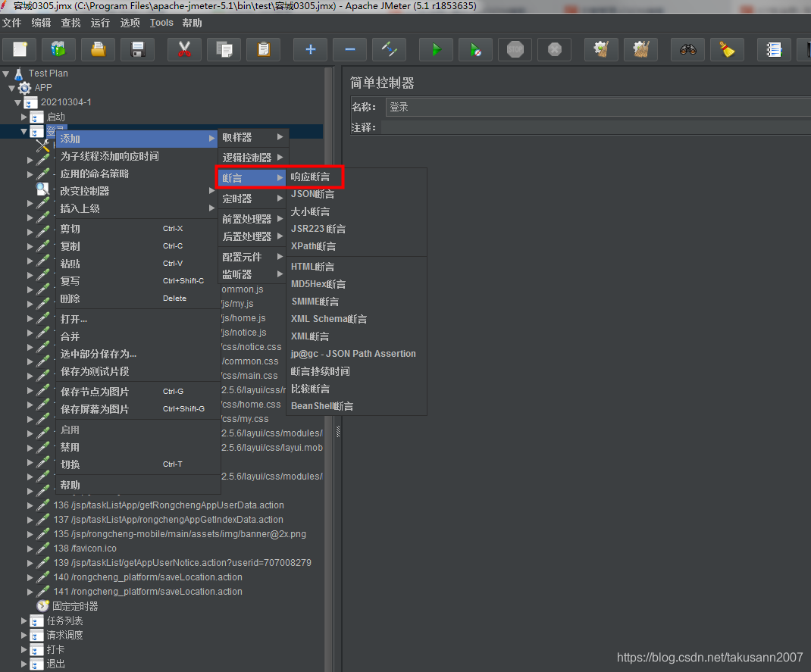Viewport: 811px width, 672px height.
Task: Collapse the 20210304-1 controller node
Action: pyautogui.click(x=18, y=102)
